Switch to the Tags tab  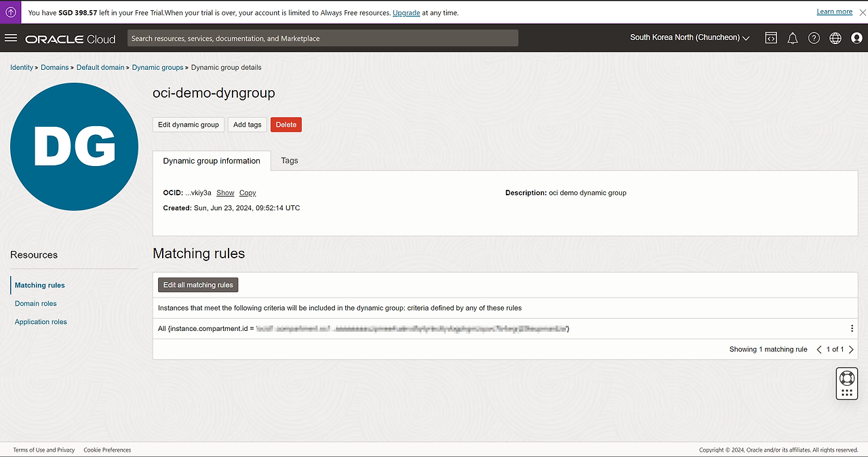click(x=290, y=161)
